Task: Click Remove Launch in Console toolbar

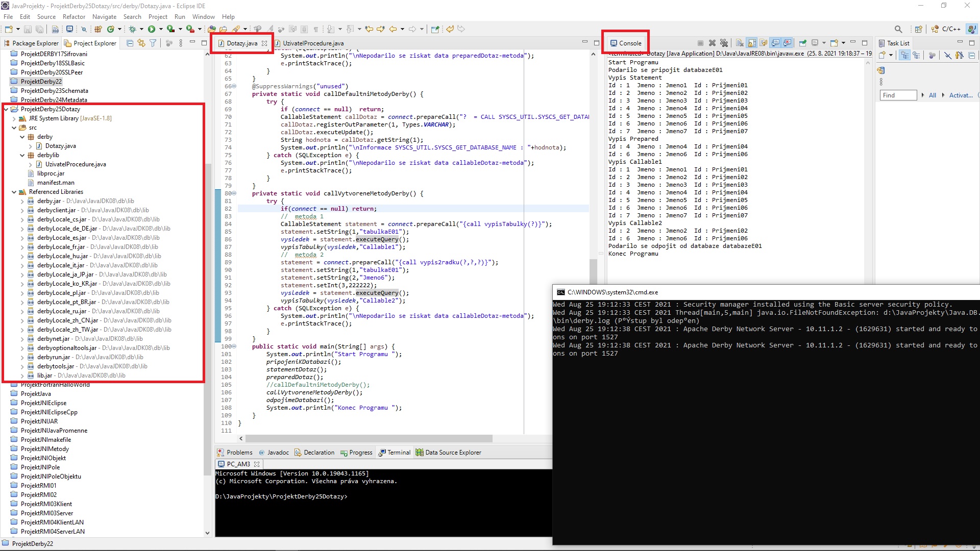Action: click(x=712, y=43)
